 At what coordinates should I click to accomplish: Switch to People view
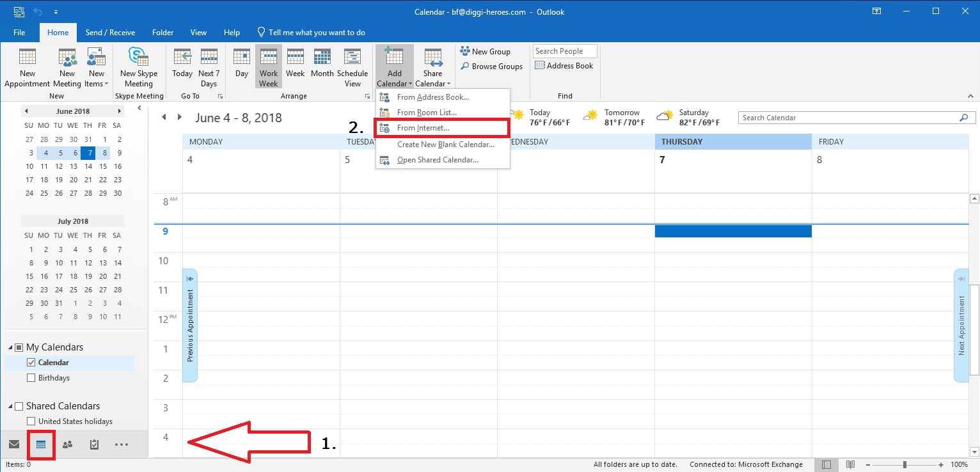(67, 444)
